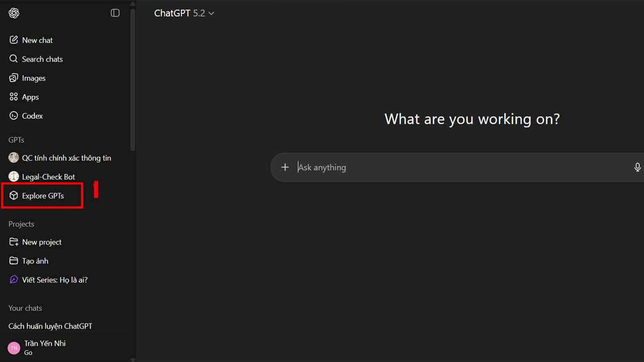Collapse the Projects section header
This screenshot has width=644, height=362.
point(21,224)
